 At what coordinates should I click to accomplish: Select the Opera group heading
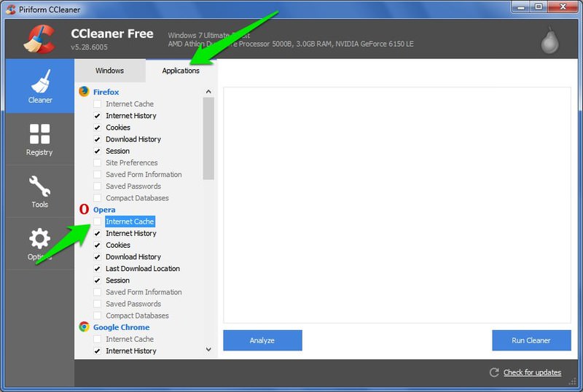(x=104, y=209)
